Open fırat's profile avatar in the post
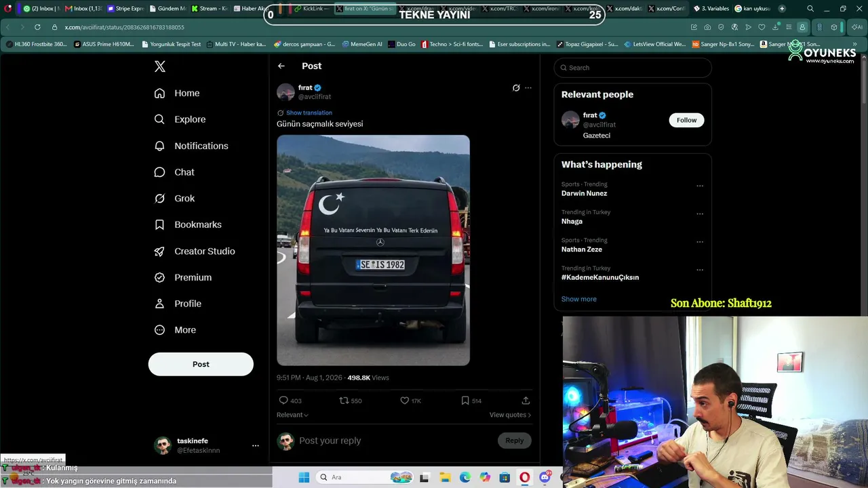868x488 pixels. [285, 92]
